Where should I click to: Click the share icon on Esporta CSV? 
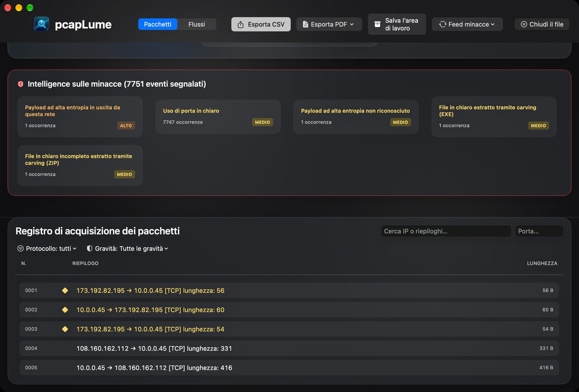(241, 24)
